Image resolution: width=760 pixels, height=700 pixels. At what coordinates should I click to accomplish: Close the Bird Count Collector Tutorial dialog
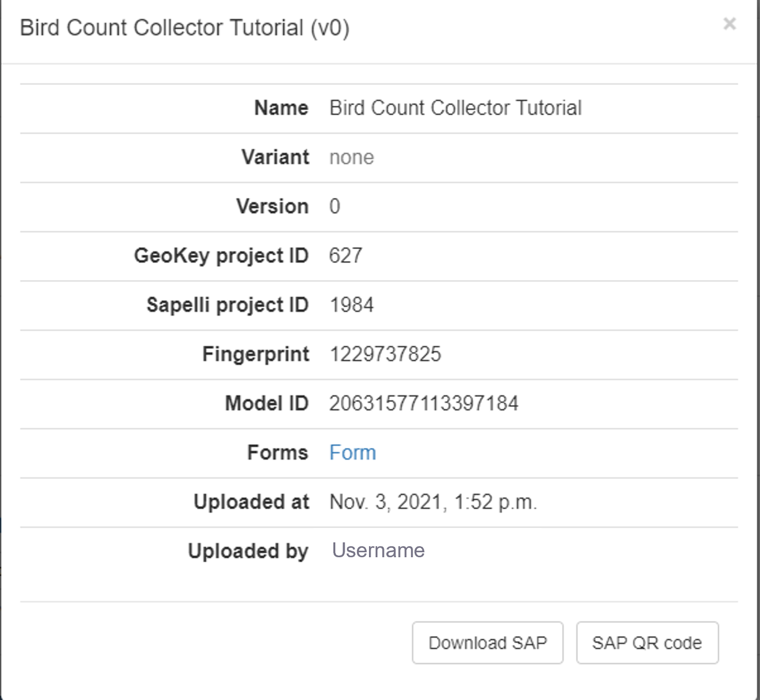coord(729,24)
